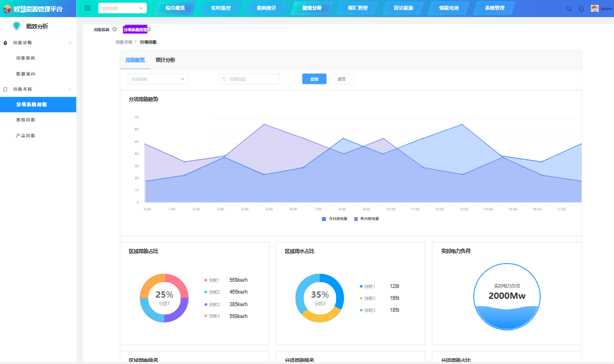The width and height of the screenshot is (614, 364).
Task: Open the 项目名称 dropdown in header
Action: 122,8
